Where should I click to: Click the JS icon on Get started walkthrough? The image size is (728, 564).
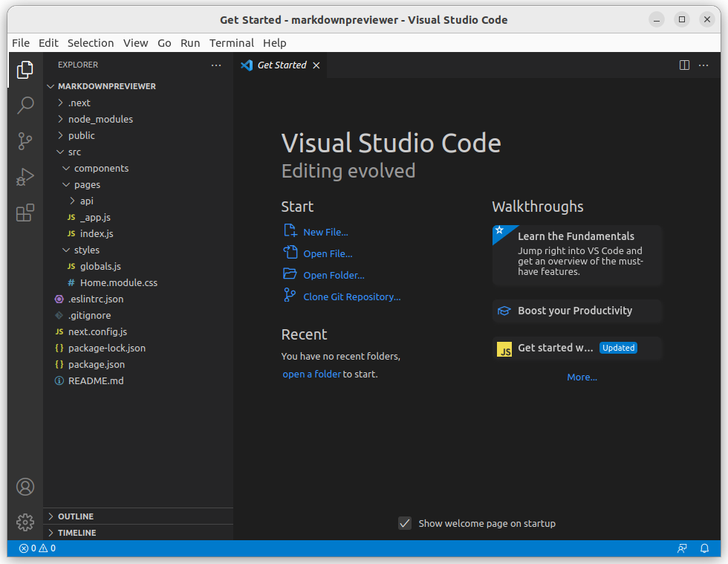[504, 349]
